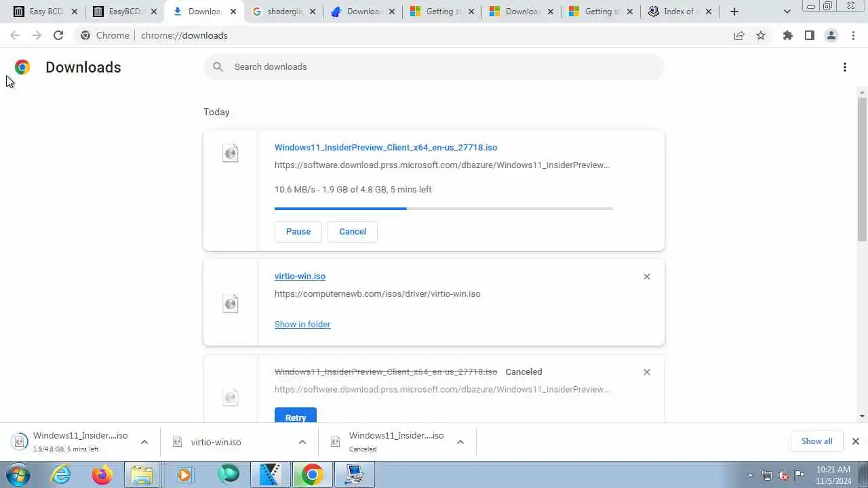Close the Downloads tab
Viewport: 868px width, 488px height.
point(233,12)
